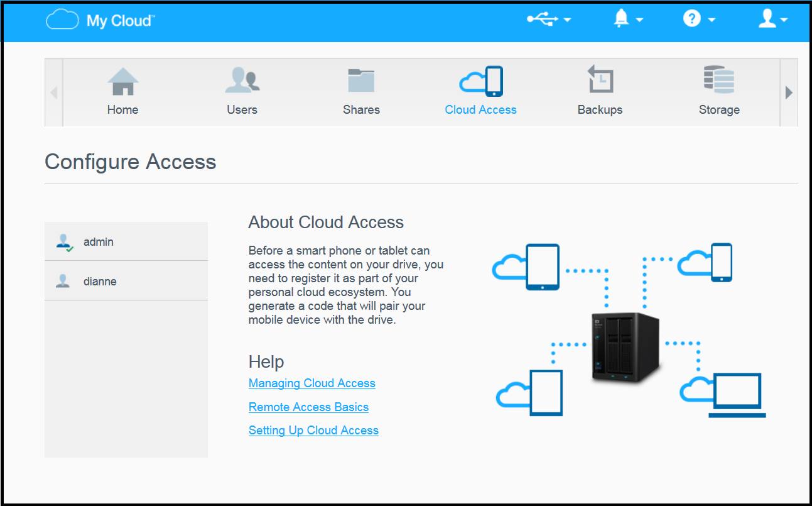Open the help question mark menu
Screen dimensions: 812x506
699,19
